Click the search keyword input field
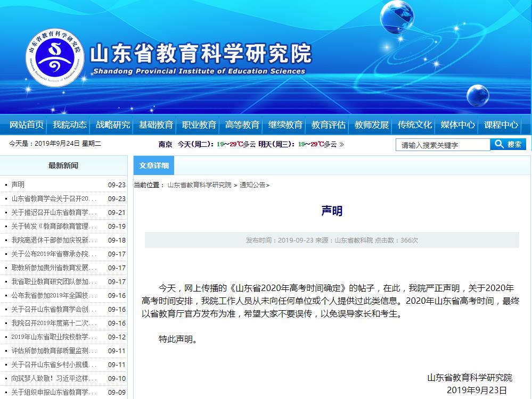The width and height of the screenshot is (532, 399). click(442, 145)
